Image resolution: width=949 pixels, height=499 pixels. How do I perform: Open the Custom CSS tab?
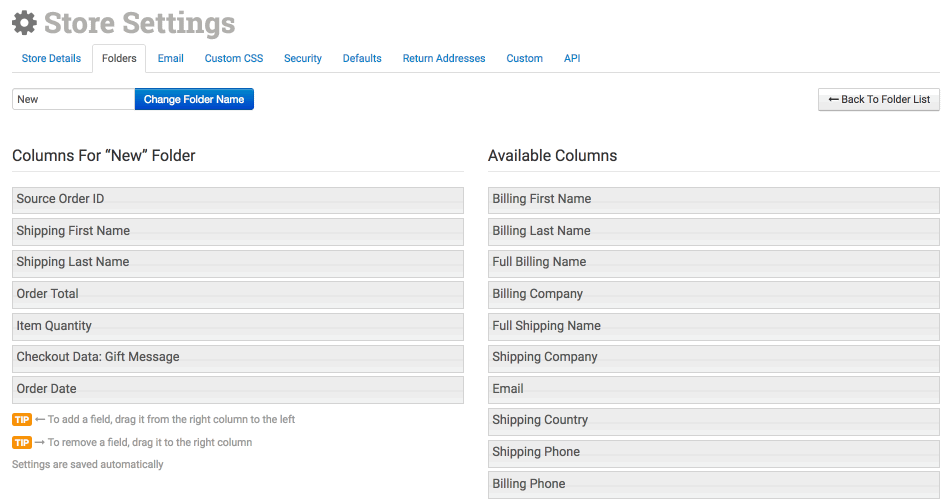234,59
